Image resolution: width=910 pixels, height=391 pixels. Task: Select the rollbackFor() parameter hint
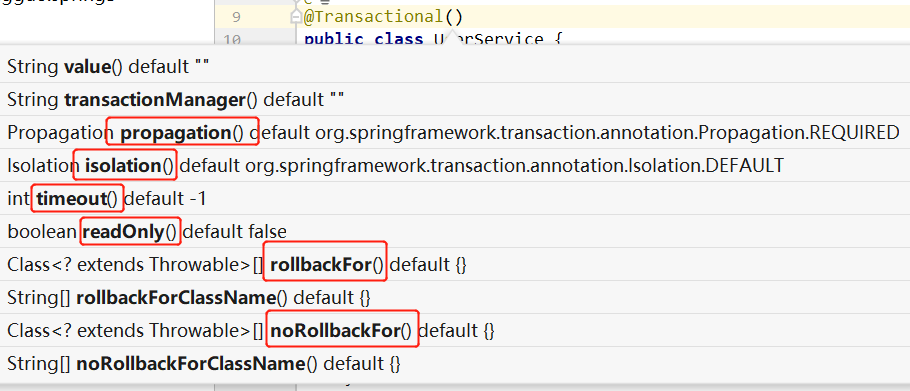tap(327, 265)
